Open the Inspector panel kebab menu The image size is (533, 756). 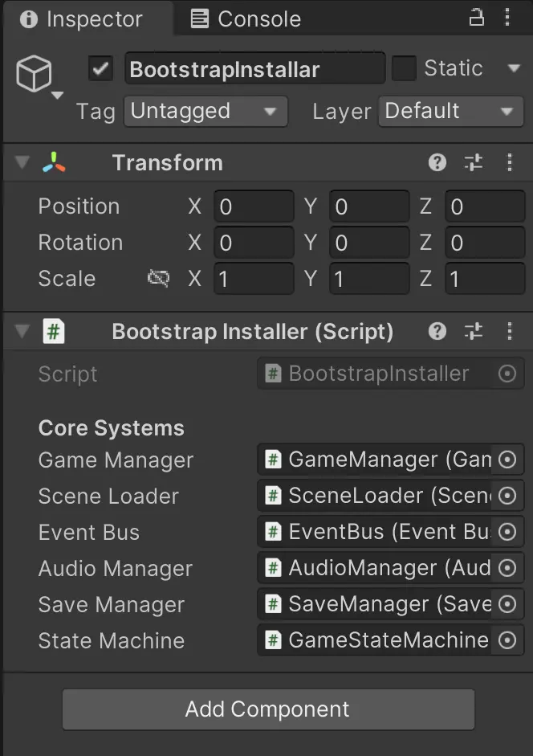(507, 18)
